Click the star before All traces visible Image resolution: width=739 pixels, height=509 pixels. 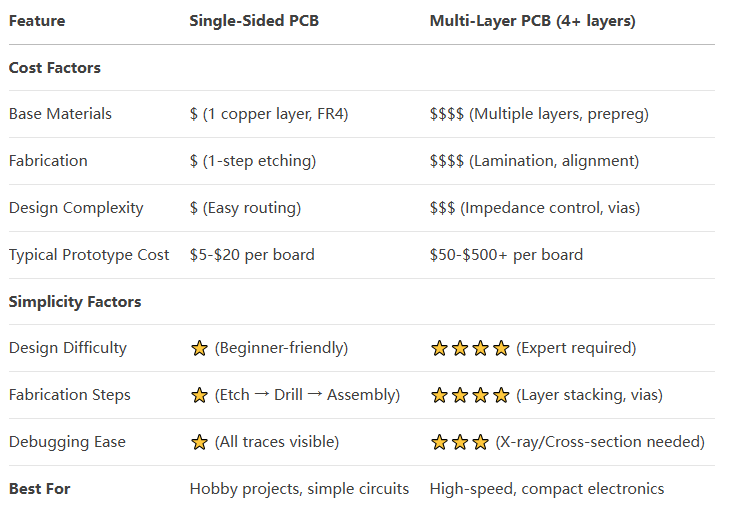point(199,442)
